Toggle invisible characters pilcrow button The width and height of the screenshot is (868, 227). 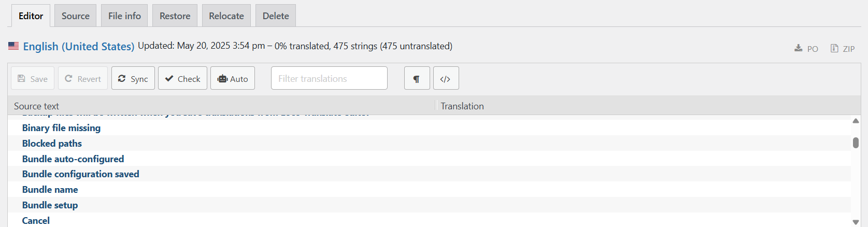click(x=417, y=78)
